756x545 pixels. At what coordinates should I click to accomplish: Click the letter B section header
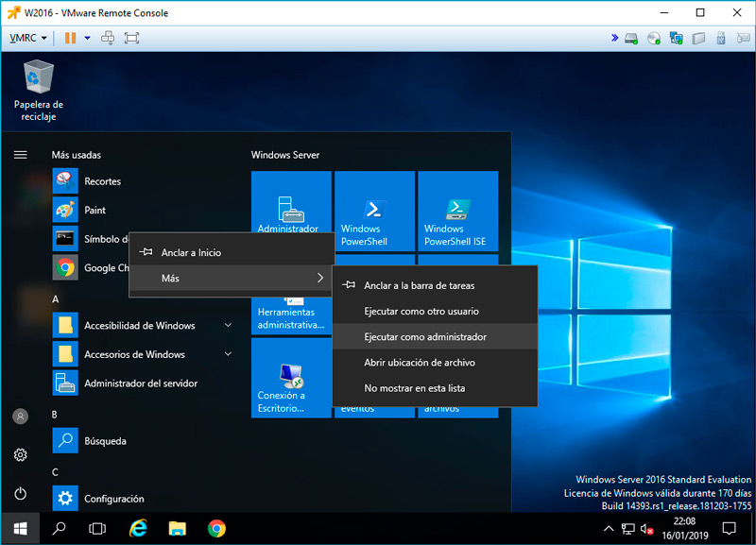pyautogui.click(x=55, y=415)
